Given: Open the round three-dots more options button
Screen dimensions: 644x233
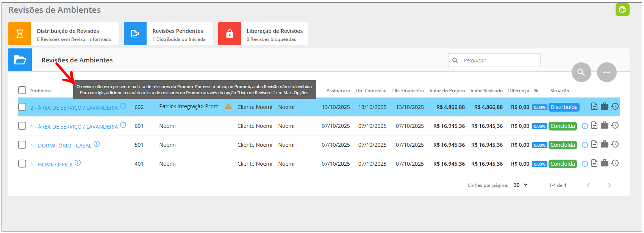Looking at the screenshot, I should 606,72.
